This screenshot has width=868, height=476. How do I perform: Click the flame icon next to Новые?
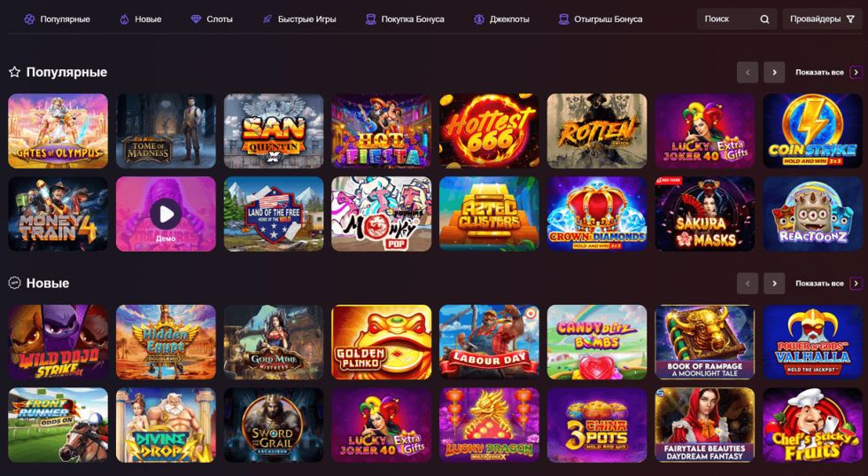(x=124, y=20)
